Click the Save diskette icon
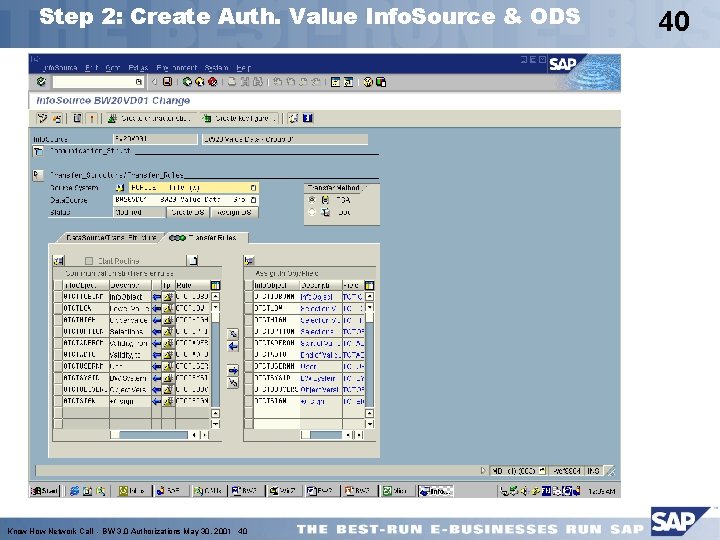 click(x=168, y=82)
